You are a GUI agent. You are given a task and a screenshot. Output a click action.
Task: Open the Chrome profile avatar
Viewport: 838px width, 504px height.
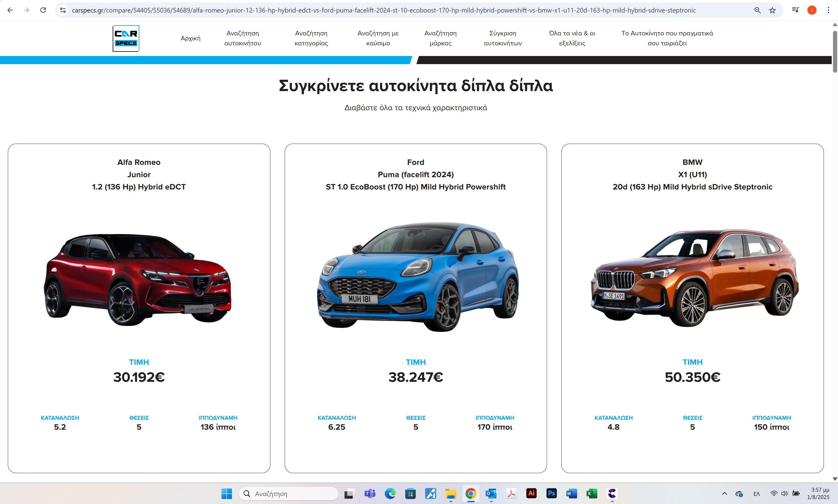tap(812, 10)
